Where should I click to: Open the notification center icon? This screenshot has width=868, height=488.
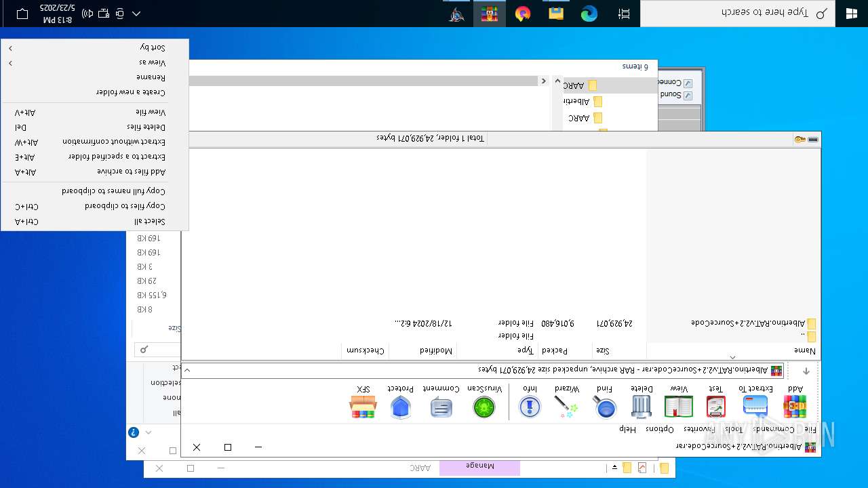pos(22,14)
